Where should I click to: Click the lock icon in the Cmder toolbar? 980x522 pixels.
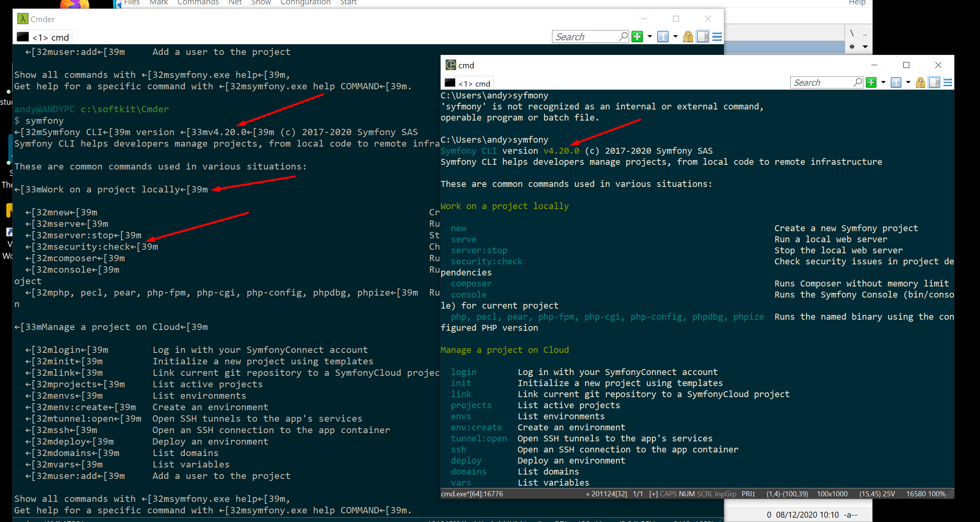(688, 36)
